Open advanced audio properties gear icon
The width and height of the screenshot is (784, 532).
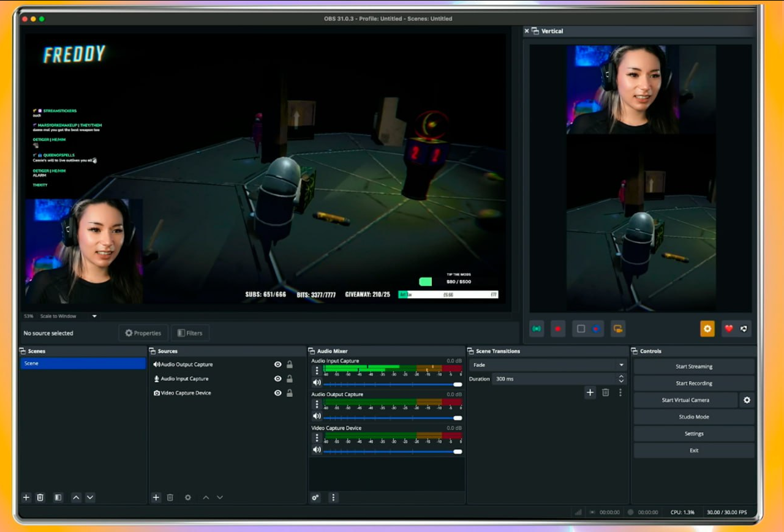click(x=315, y=498)
